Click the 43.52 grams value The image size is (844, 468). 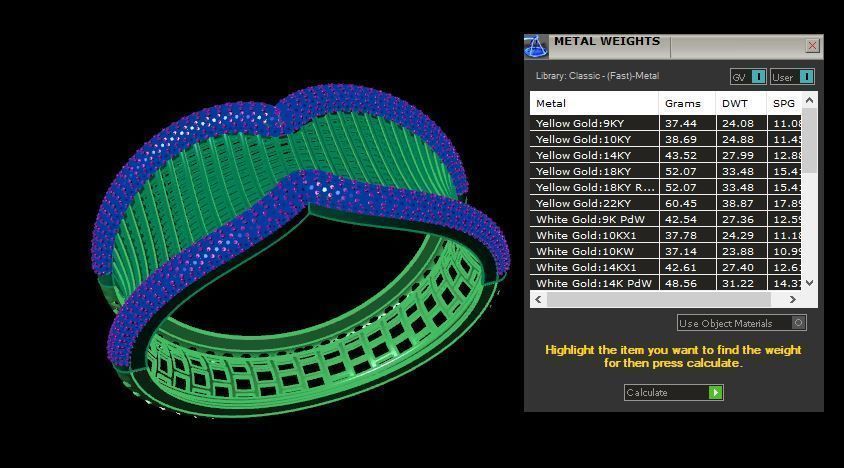point(681,155)
